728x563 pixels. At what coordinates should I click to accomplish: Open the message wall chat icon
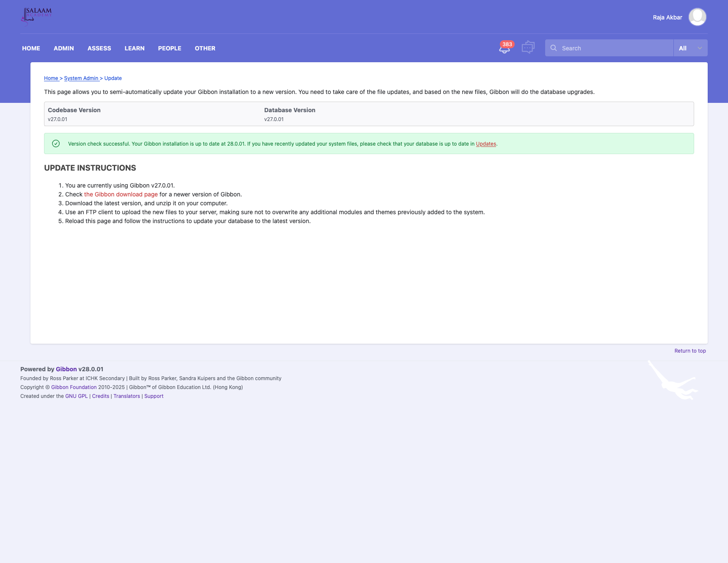click(x=528, y=47)
